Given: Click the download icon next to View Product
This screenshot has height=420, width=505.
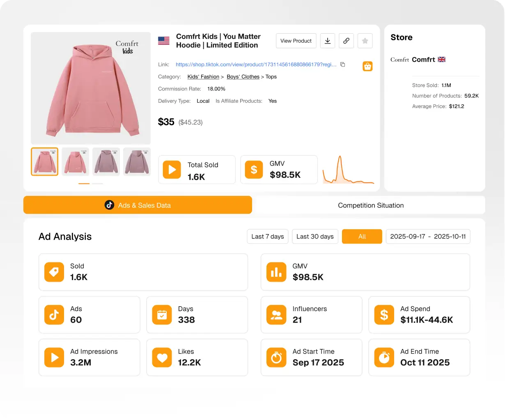Looking at the screenshot, I should [x=327, y=41].
